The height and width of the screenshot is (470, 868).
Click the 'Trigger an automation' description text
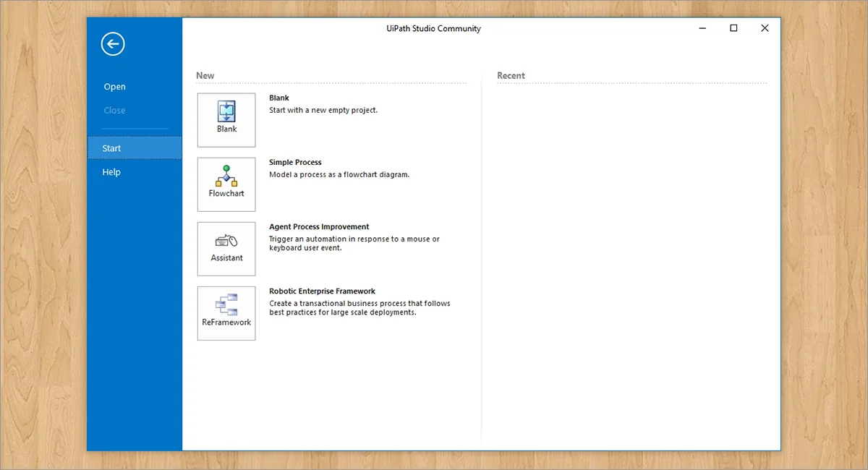[x=354, y=244]
